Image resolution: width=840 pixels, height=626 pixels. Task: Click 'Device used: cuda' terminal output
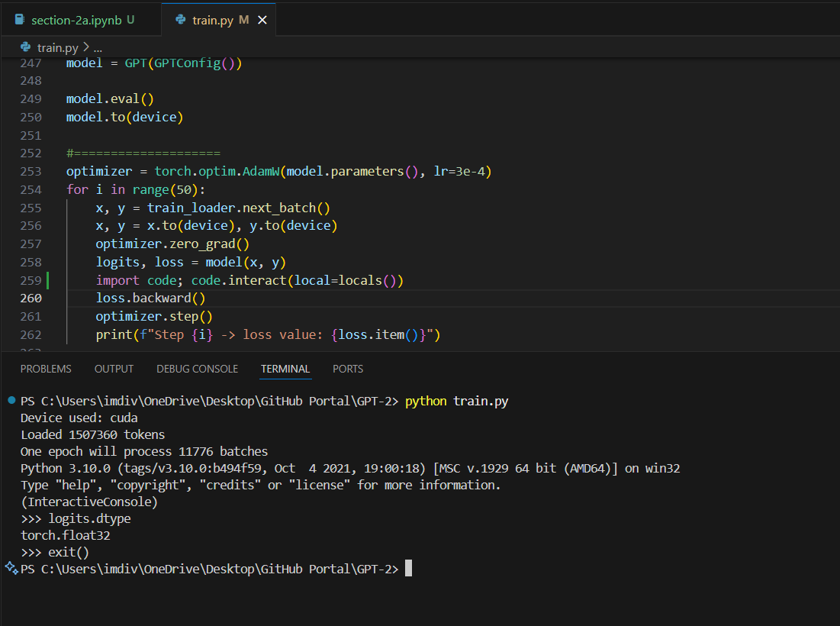click(79, 418)
